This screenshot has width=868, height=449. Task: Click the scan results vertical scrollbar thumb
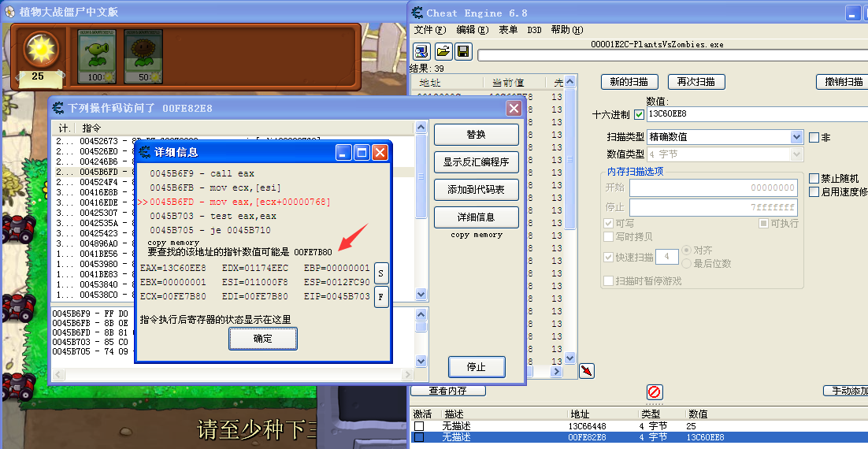570,158
